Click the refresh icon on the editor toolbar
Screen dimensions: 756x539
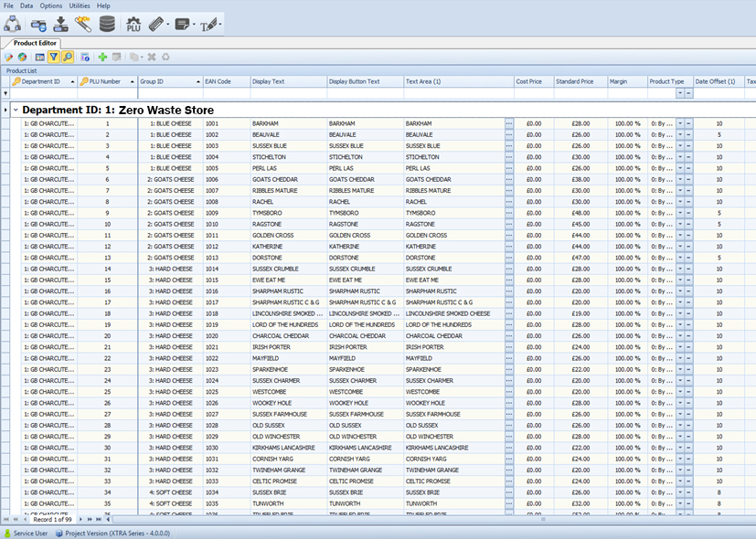point(165,57)
